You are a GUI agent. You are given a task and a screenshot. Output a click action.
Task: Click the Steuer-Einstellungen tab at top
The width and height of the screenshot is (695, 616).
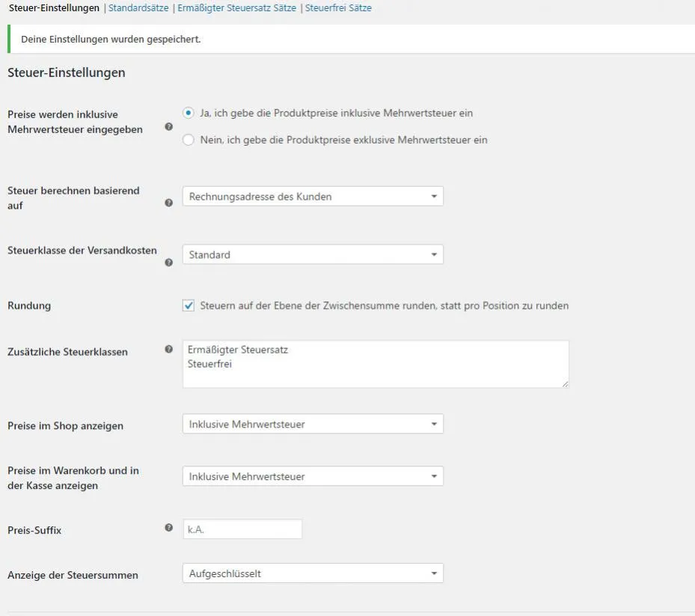[x=54, y=8]
